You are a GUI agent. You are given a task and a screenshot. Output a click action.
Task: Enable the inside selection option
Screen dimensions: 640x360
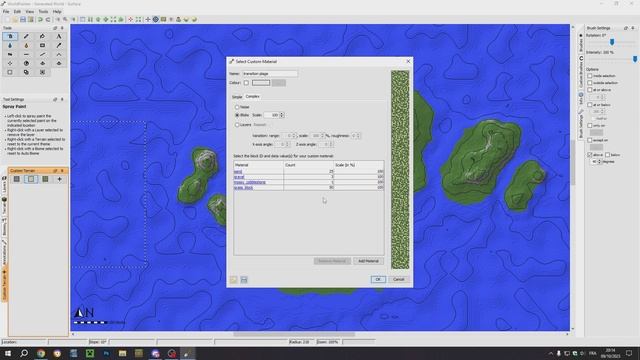[590, 76]
